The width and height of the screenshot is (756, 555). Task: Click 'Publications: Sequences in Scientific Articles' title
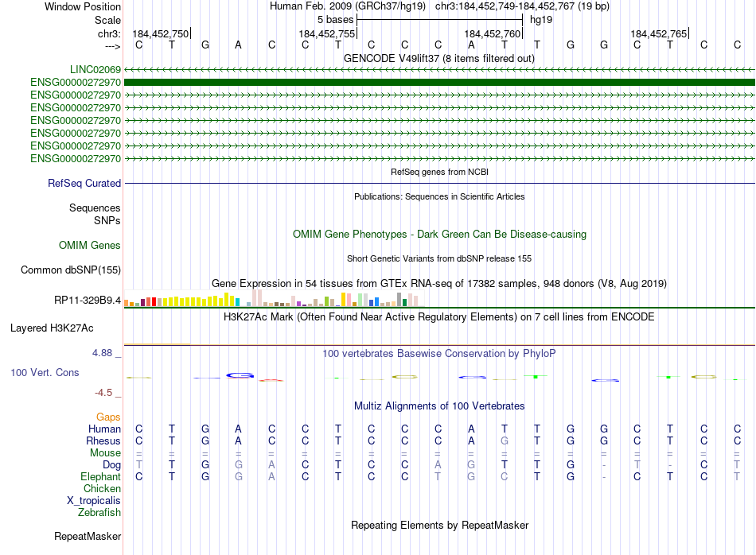(x=439, y=196)
